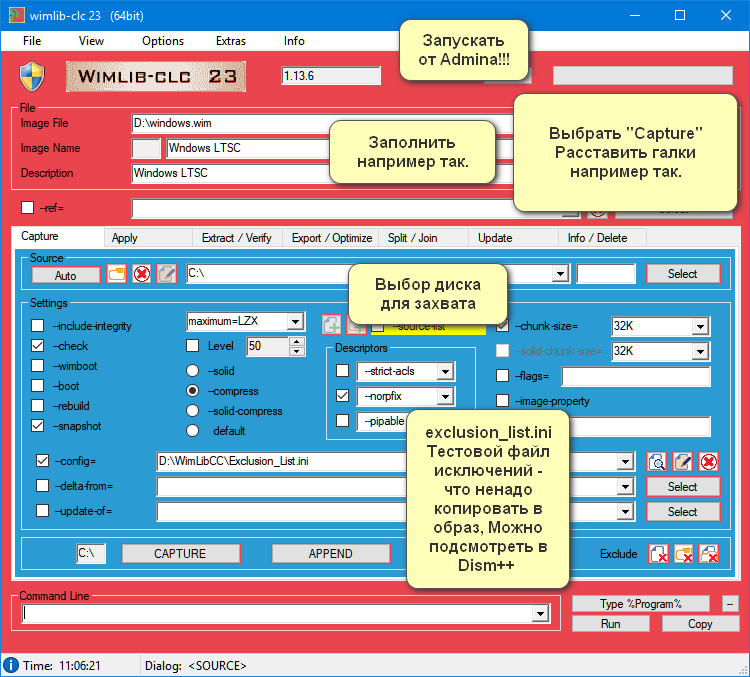Uncheck the --check option
The width and height of the screenshot is (750, 677).
[37, 345]
